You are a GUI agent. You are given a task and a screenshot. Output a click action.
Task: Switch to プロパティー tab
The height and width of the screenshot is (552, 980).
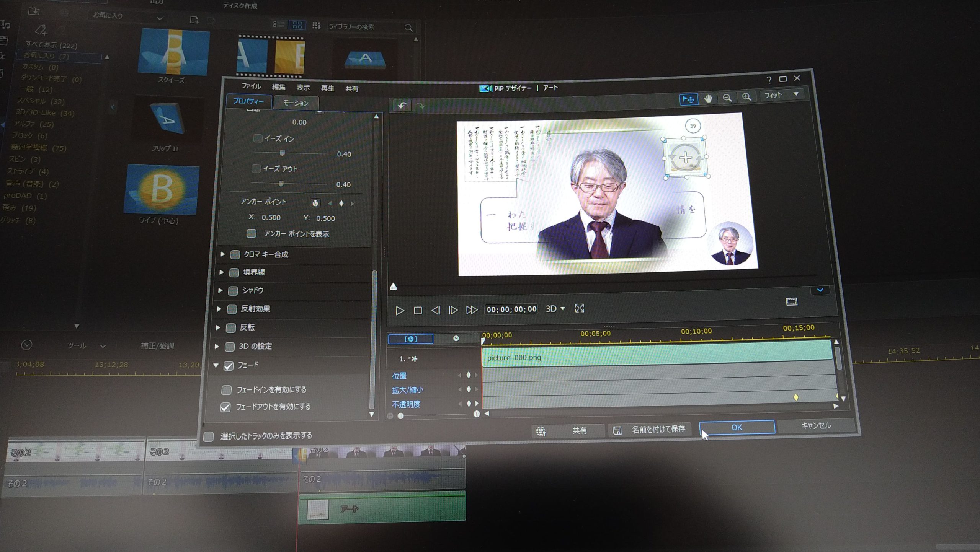248,101
